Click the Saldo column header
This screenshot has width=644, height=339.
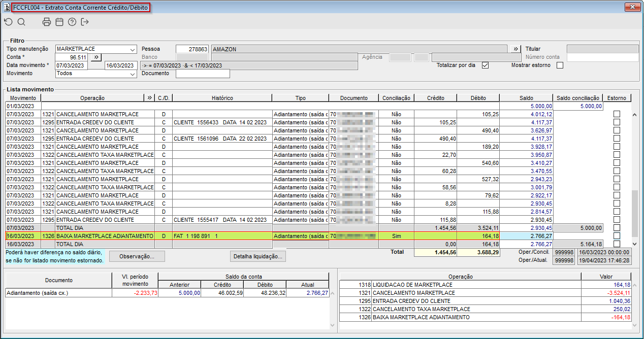tap(526, 98)
